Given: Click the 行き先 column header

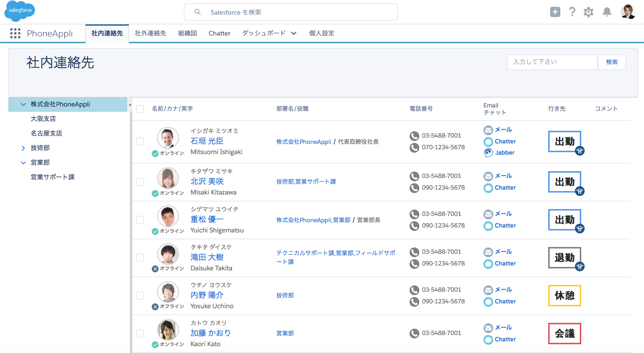Looking at the screenshot, I should (557, 109).
